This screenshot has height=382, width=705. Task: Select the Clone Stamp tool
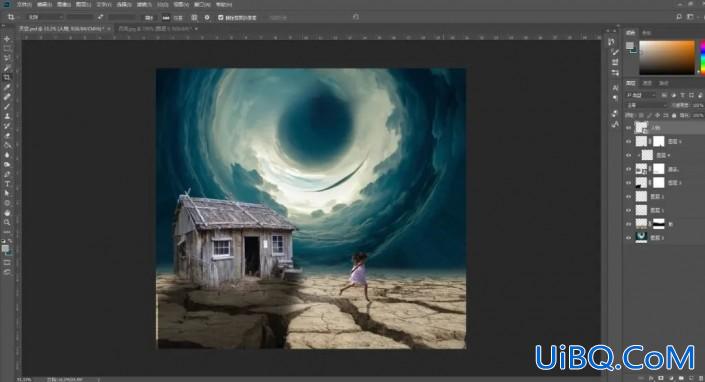7,116
